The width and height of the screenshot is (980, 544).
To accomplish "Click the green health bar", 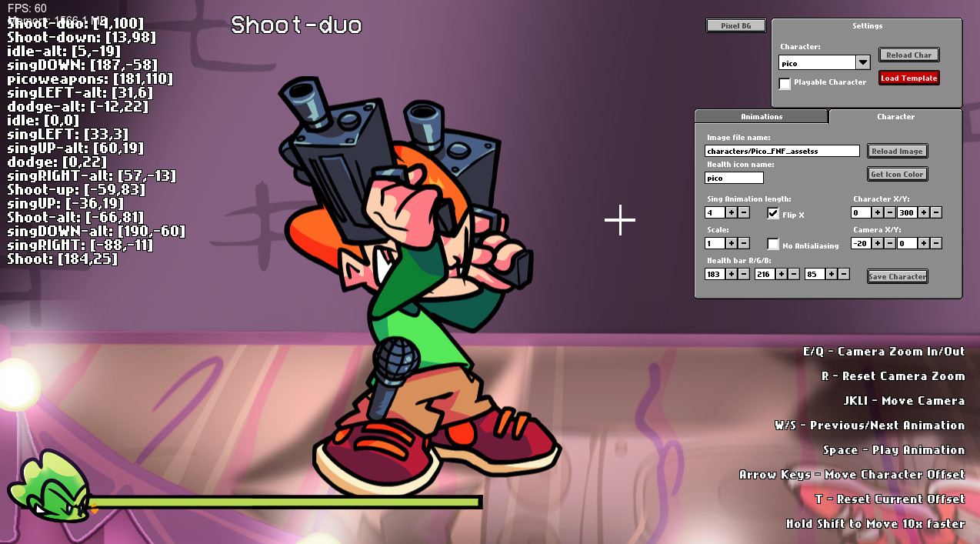I will click(285, 502).
